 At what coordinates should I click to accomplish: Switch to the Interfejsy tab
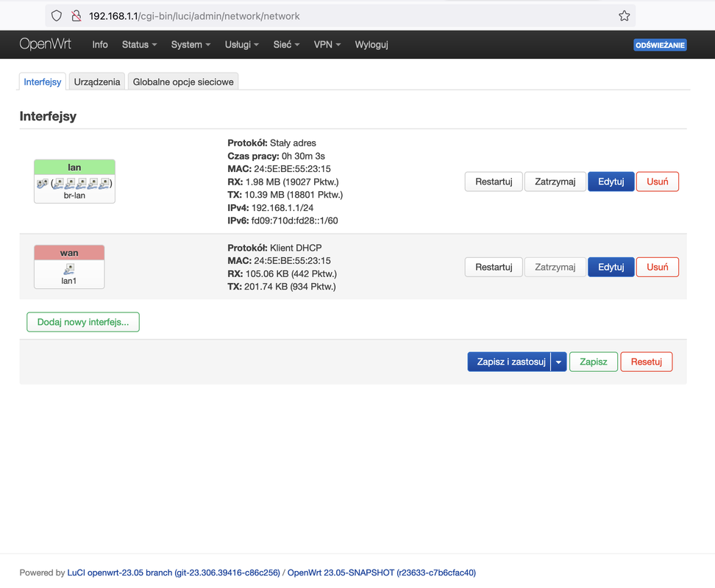click(x=43, y=82)
